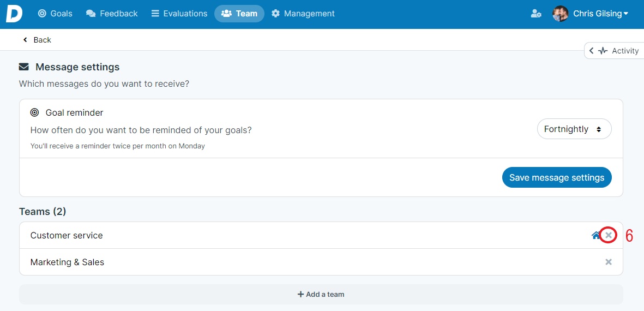Image resolution: width=644 pixels, height=311 pixels.
Task: Open the Chris Gilsing account dropdown
Action: [x=600, y=14]
